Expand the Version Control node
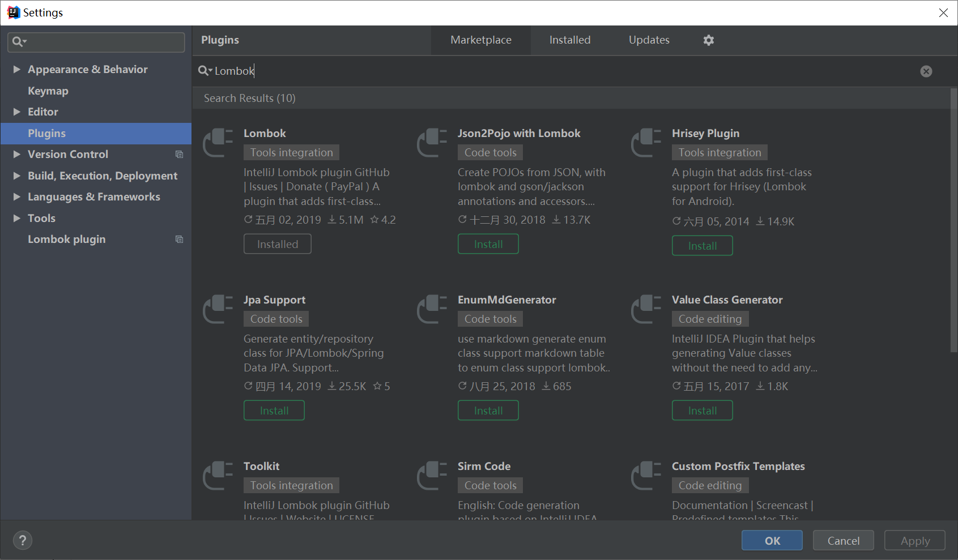Screen dimensions: 958x560 (x=16, y=154)
